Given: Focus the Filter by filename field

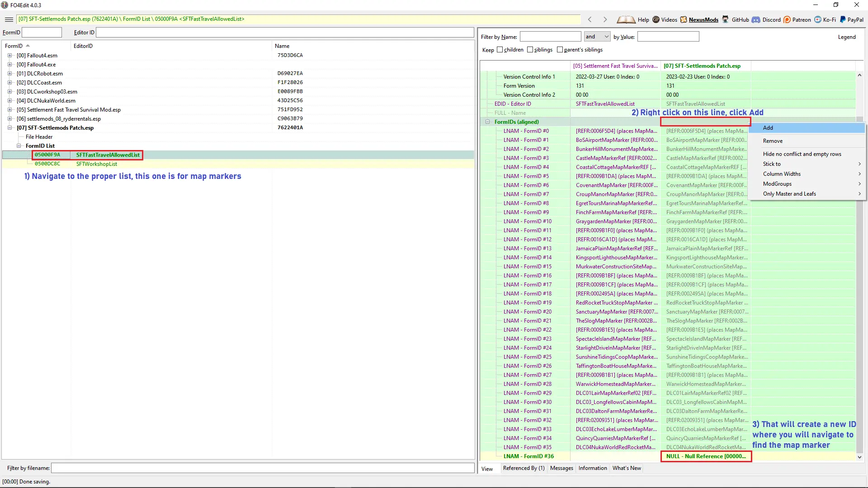Looking at the screenshot, I should point(263,468).
